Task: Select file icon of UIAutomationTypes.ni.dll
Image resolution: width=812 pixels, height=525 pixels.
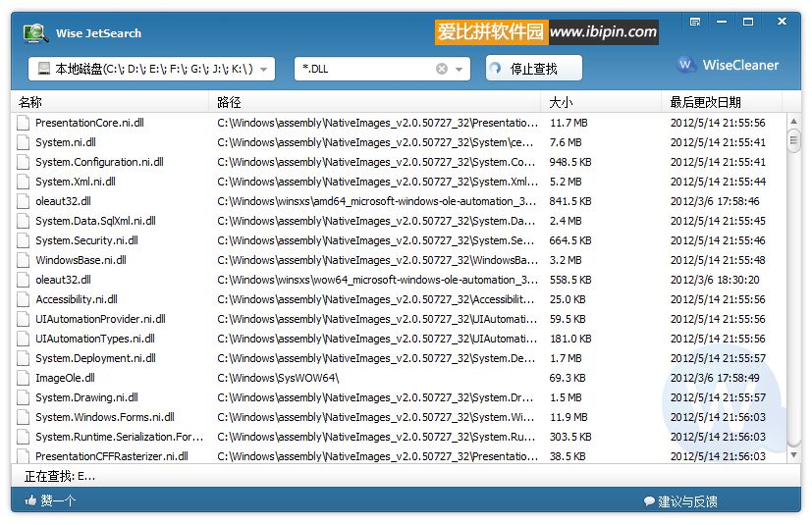Action: point(23,339)
